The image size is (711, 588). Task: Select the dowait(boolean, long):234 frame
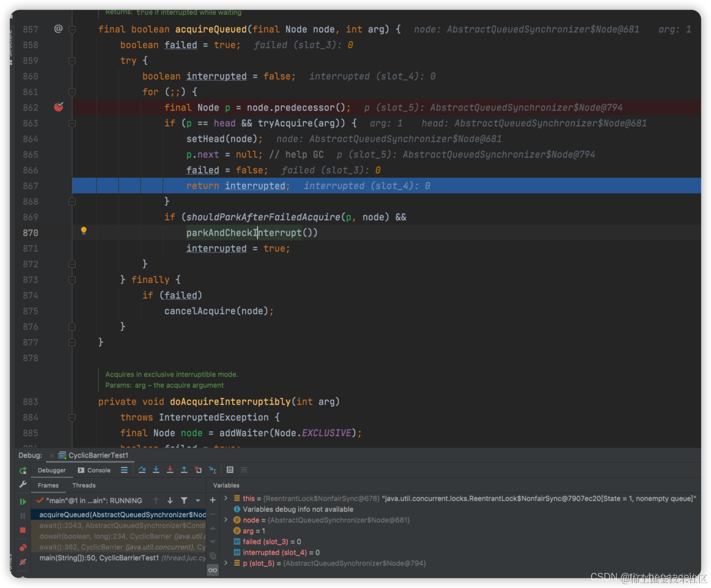tap(118, 536)
